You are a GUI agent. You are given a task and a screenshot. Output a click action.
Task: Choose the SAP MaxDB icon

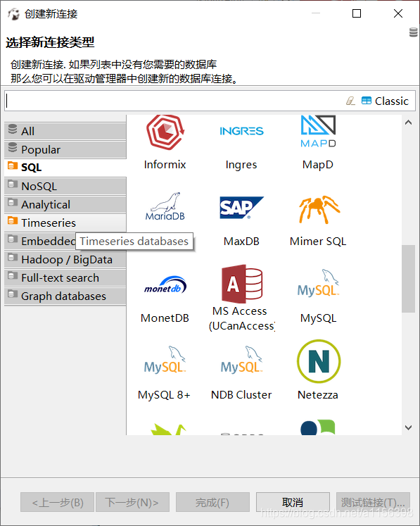[x=241, y=208]
